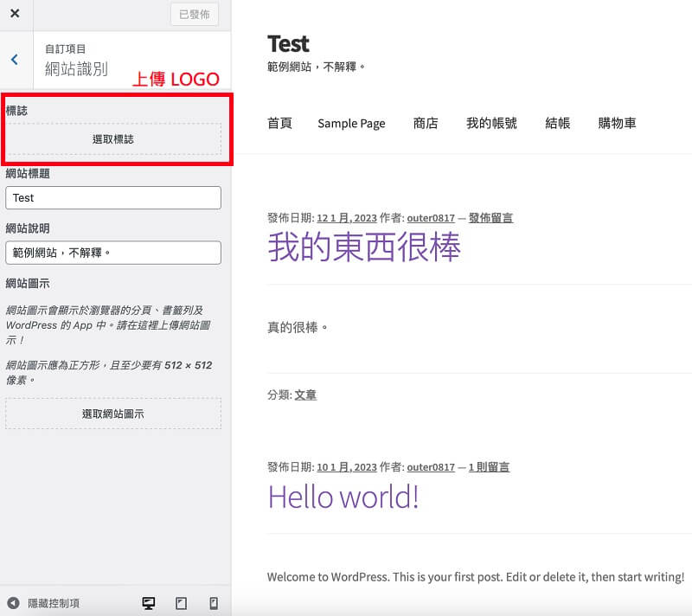Open the 商店 menu item
The height and width of the screenshot is (616, 692).
426,123
